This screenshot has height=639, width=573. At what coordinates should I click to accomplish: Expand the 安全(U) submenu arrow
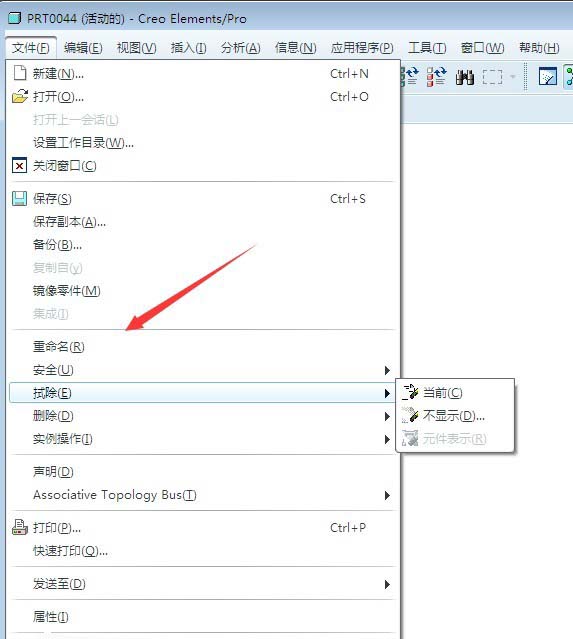coord(387,370)
